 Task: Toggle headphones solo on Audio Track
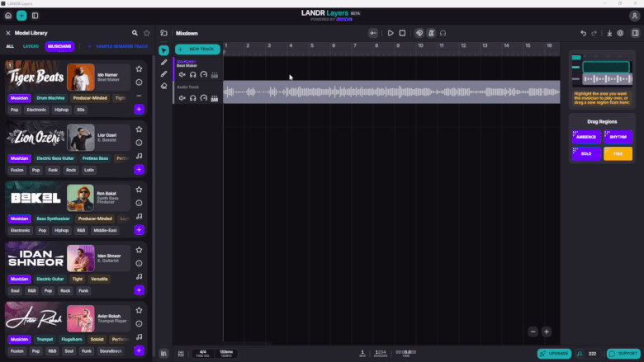pyautogui.click(x=193, y=98)
